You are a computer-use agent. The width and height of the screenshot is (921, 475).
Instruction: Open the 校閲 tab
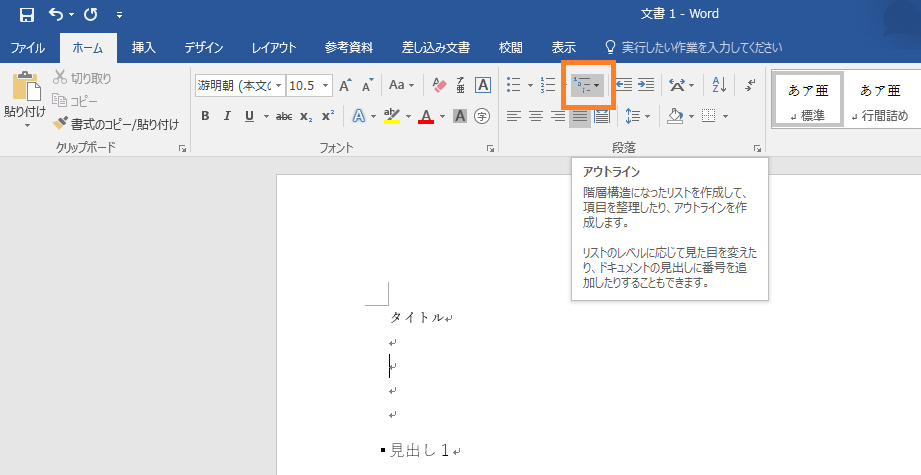coord(510,48)
